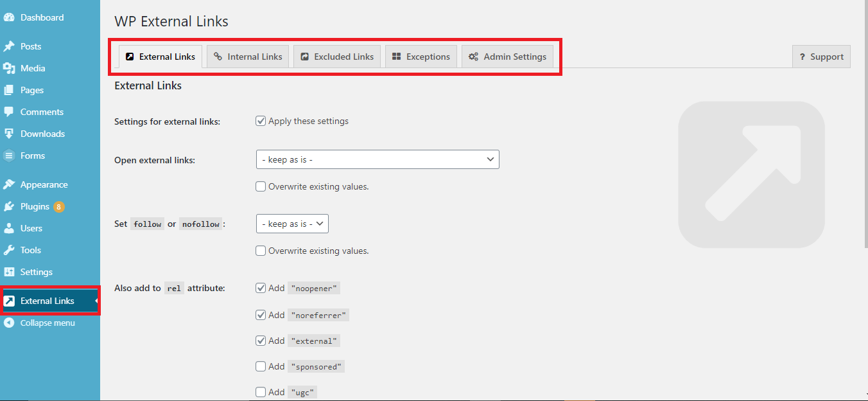Viewport: 868px width, 401px height.
Task: Click the External Links tab arrow icon
Action: pos(130,57)
